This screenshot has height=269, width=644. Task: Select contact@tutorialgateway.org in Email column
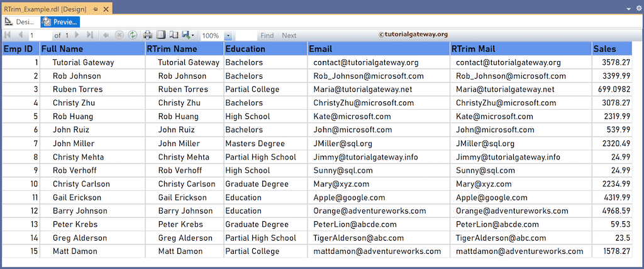366,62
